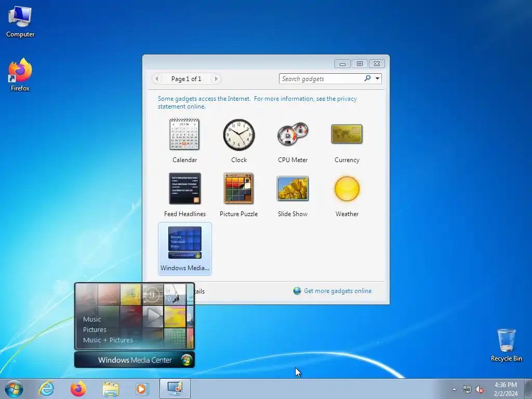Minimize the gadget gallery window
This screenshot has width=532, height=399.
coord(343,64)
